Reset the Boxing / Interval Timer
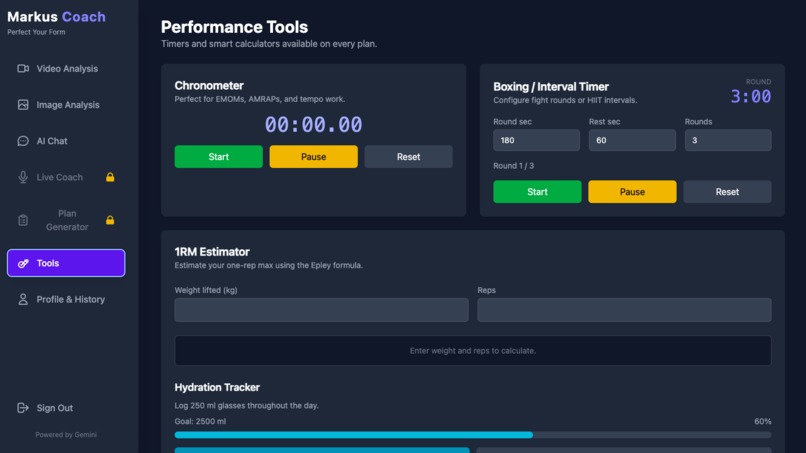The image size is (806, 453). coord(727,192)
